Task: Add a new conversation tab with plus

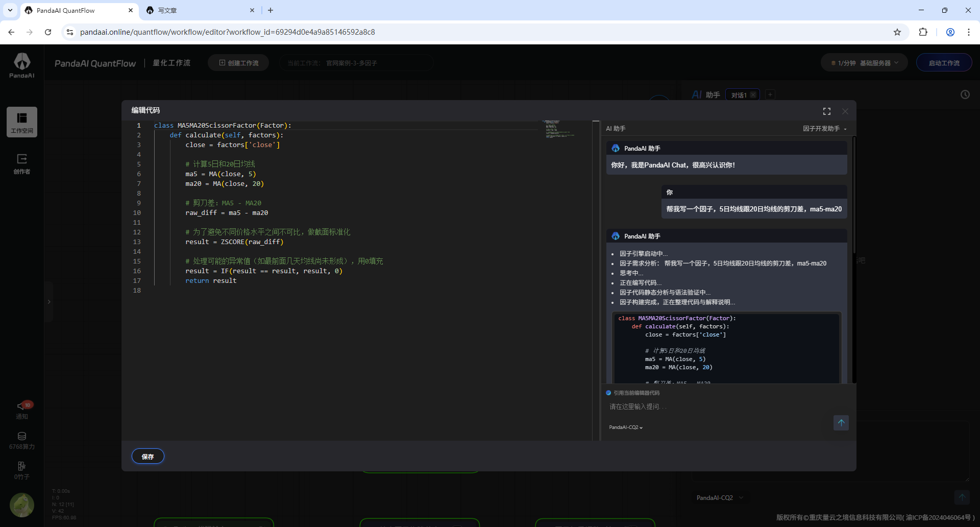Action: click(x=770, y=94)
